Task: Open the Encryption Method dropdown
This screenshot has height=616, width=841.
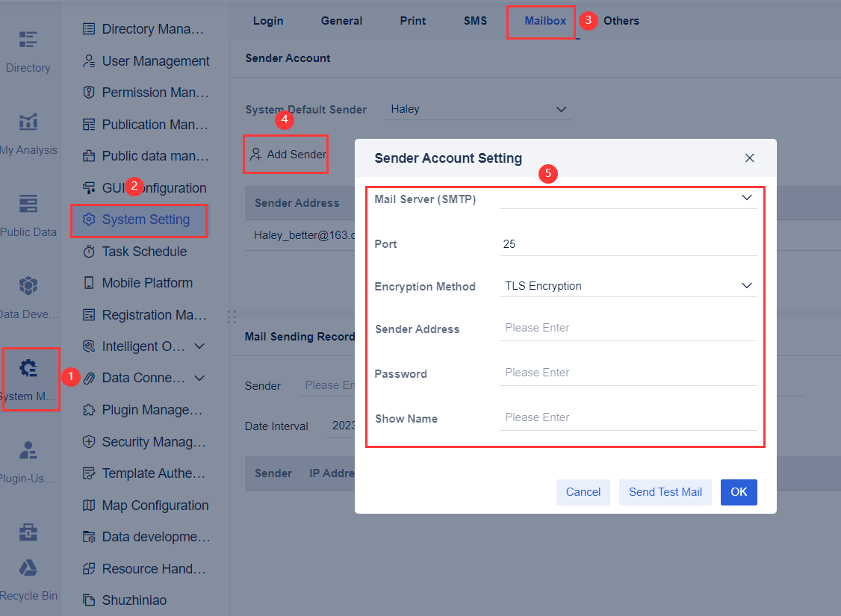Action: point(628,285)
